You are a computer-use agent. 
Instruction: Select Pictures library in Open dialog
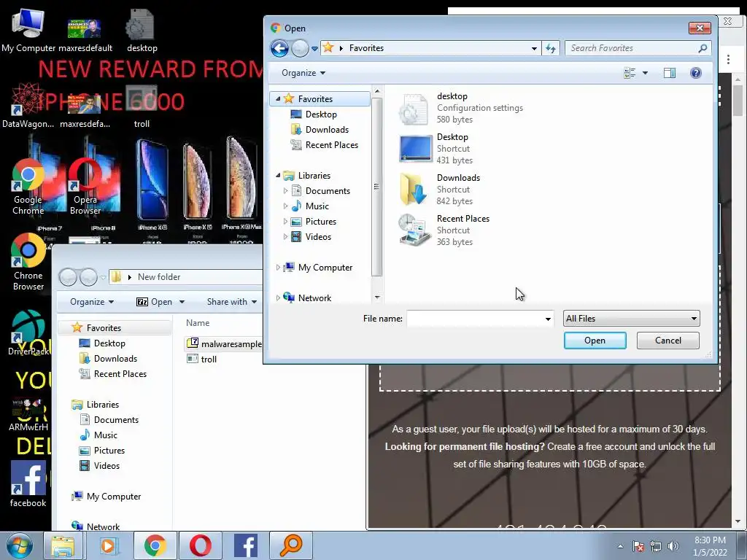click(321, 222)
